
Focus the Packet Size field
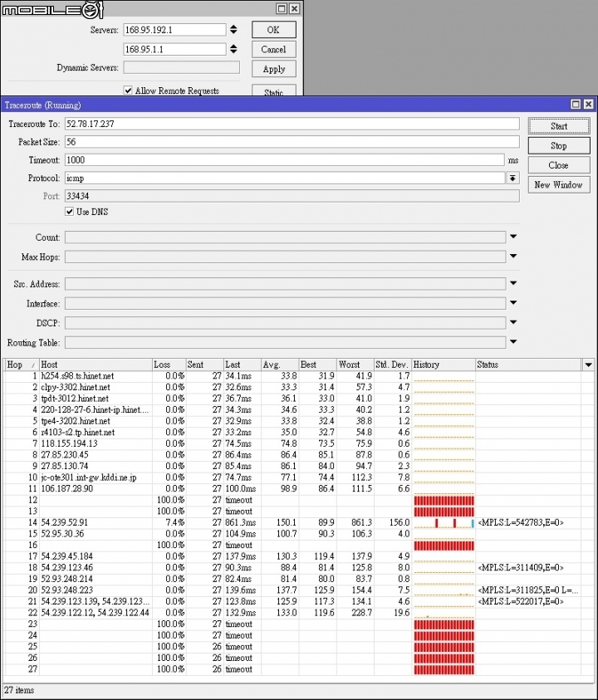292,142
